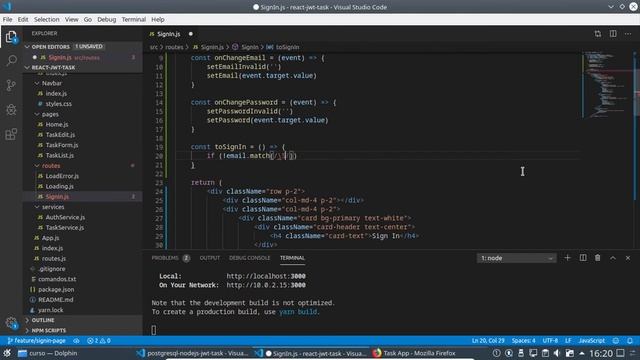The width and height of the screenshot is (640, 360).
Task: Click the volume icon in system tray
Action: [557, 353]
